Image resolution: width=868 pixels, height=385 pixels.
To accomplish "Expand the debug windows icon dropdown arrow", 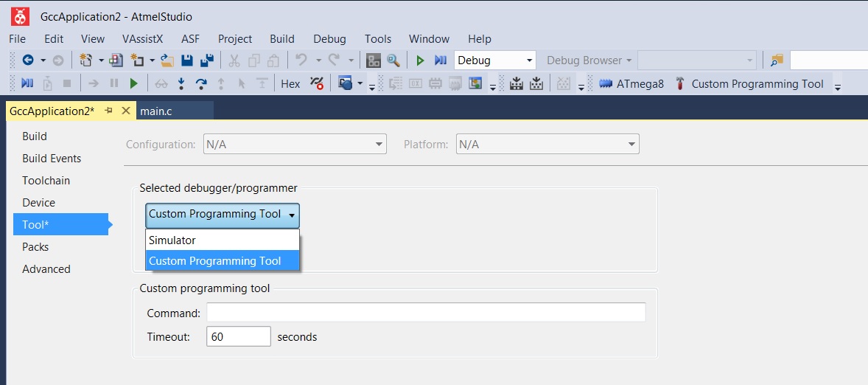I will pos(360,83).
